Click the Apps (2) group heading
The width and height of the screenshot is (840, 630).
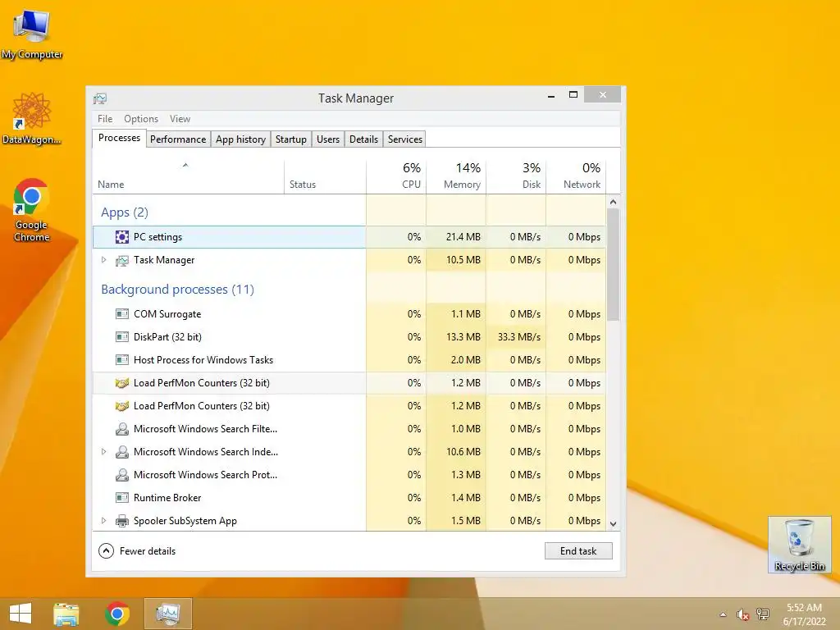tap(125, 212)
